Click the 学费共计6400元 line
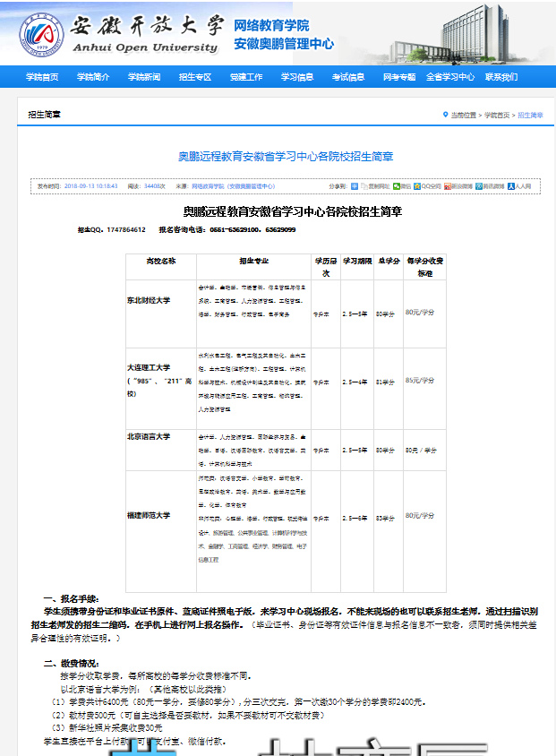This screenshot has width=556, height=756. click(239, 702)
